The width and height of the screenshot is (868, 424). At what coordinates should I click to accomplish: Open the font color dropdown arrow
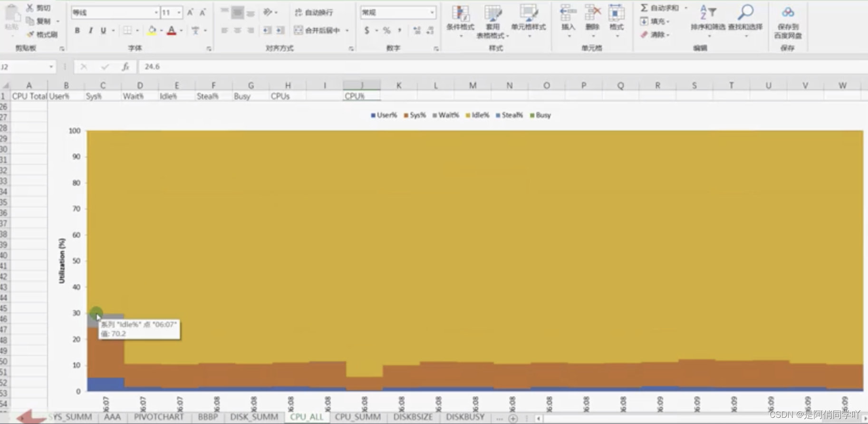(181, 30)
